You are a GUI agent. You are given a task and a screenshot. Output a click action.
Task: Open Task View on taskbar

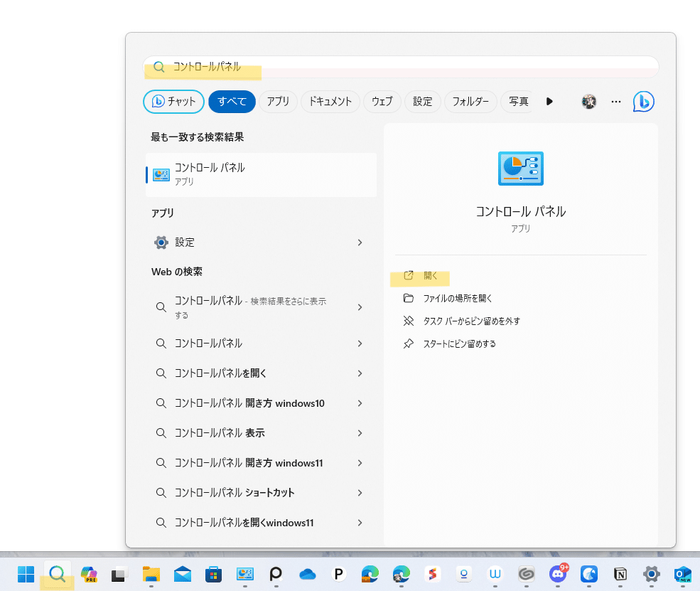[119, 574]
